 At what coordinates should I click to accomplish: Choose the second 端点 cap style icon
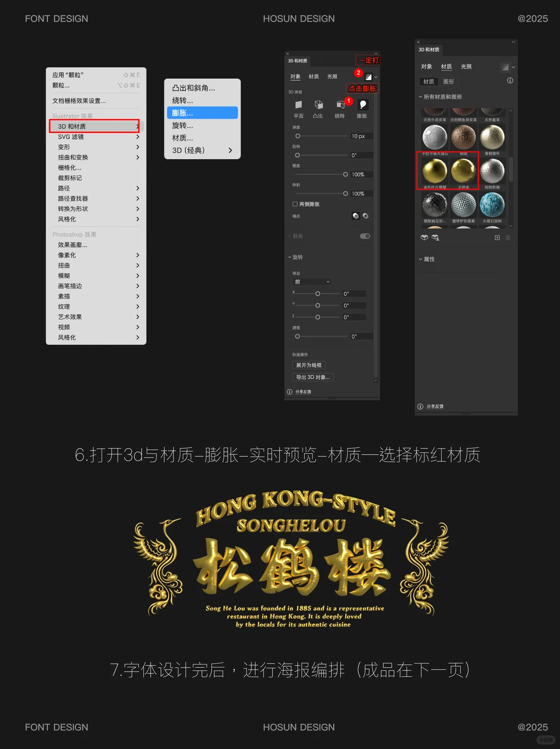point(366,216)
